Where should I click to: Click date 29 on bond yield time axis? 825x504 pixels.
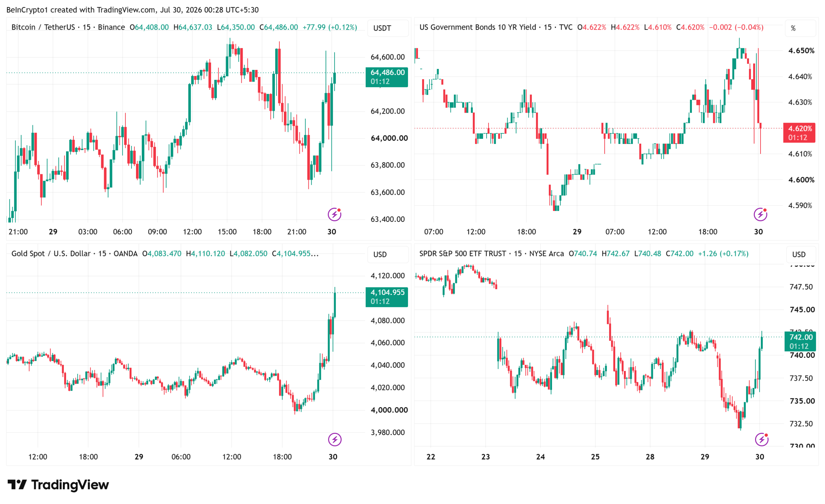(577, 232)
